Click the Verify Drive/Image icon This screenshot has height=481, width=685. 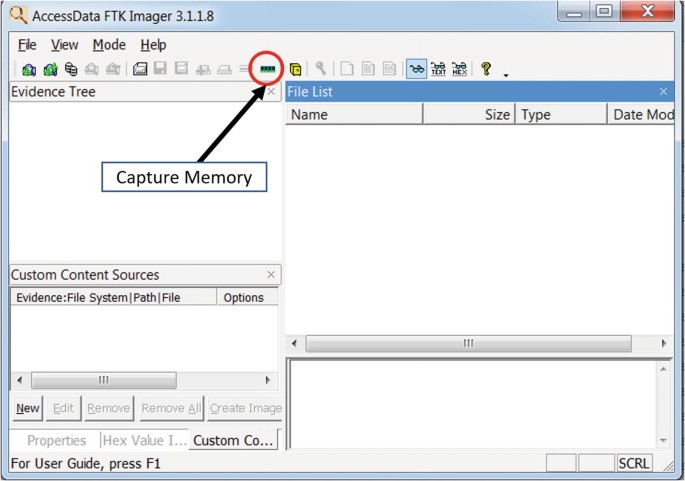pyautogui.click(x=245, y=69)
